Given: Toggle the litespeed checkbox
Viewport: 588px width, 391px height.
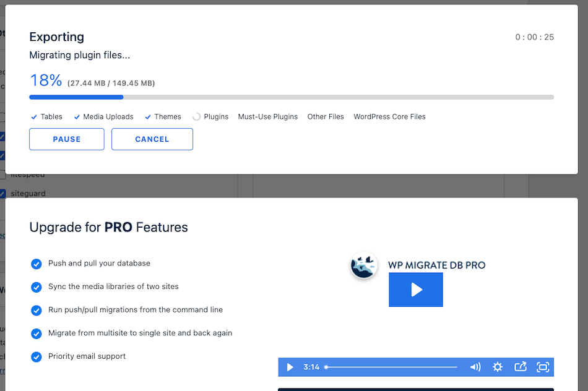Looking at the screenshot, I should tap(2, 175).
